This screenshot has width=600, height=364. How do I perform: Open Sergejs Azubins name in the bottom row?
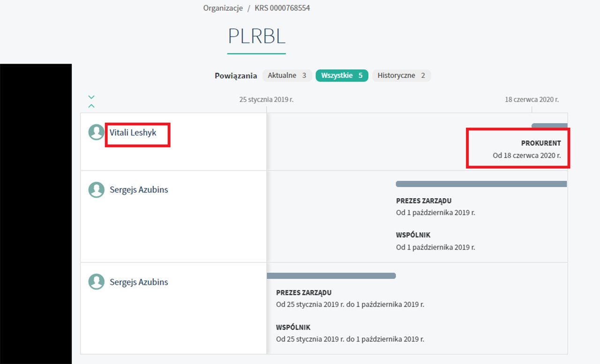click(x=139, y=282)
